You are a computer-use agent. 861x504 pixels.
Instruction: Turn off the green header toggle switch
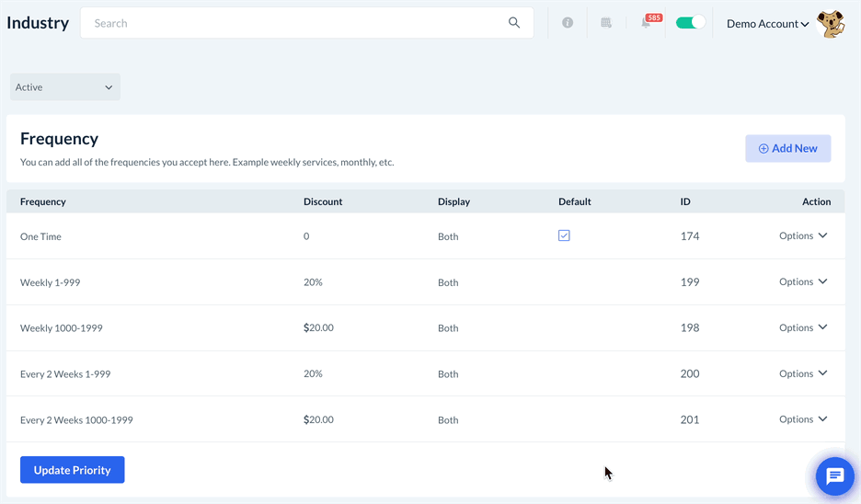(690, 23)
